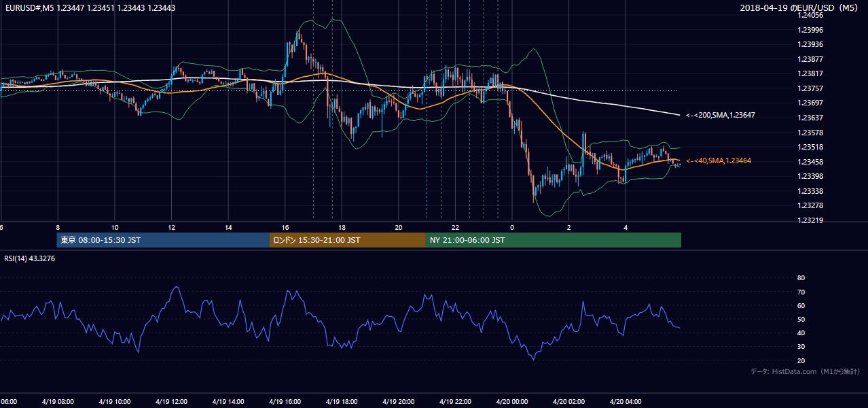Click price axis label 1.23637
The width and height of the screenshot is (868, 408).
point(812,118)
